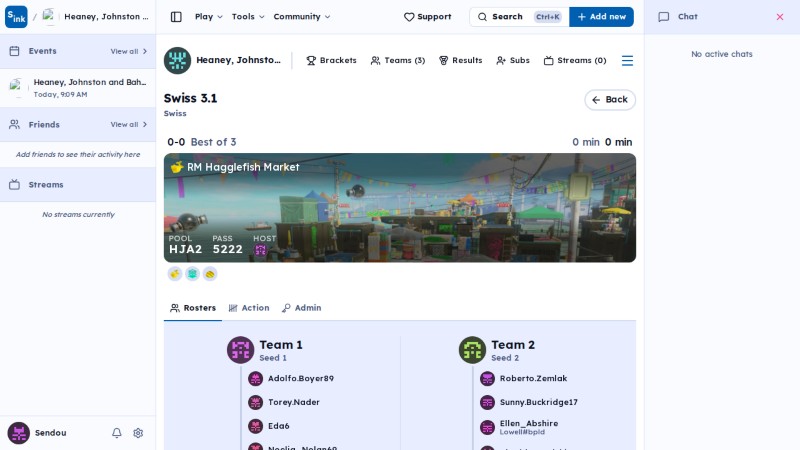
Task: Open notifications bell
Action: pyautogui.click(x=117, y=433)
